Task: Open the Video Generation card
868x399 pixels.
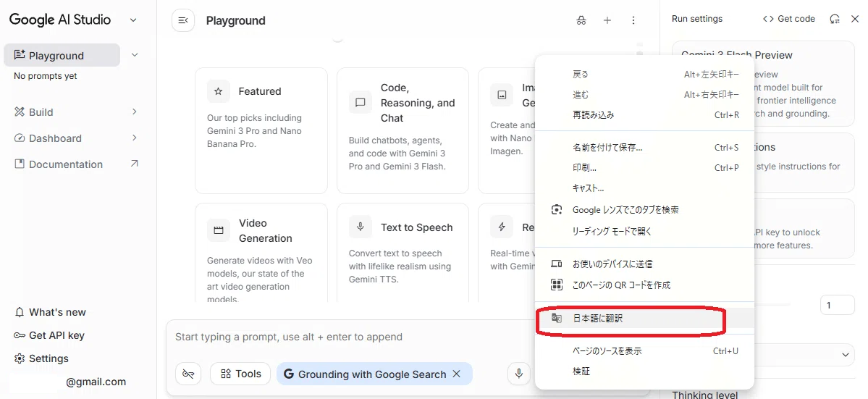Action: click(261, 252)
